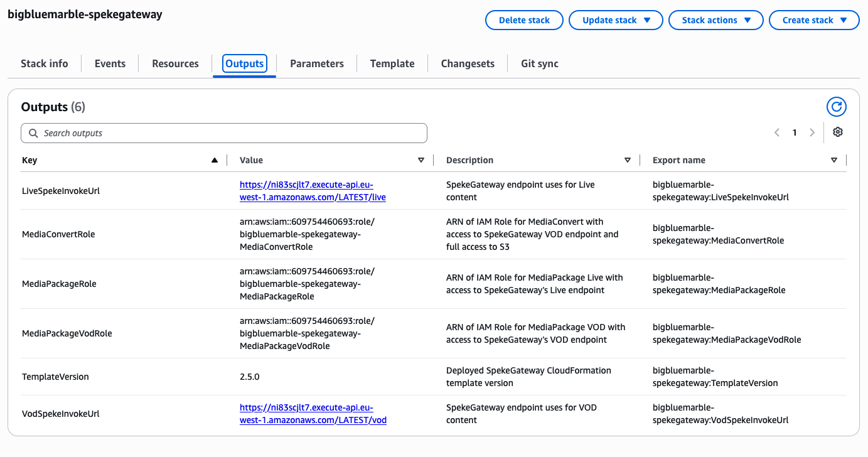Click export name bigbluemarble-spekegateway:TemplateVersion

(715, 377)
